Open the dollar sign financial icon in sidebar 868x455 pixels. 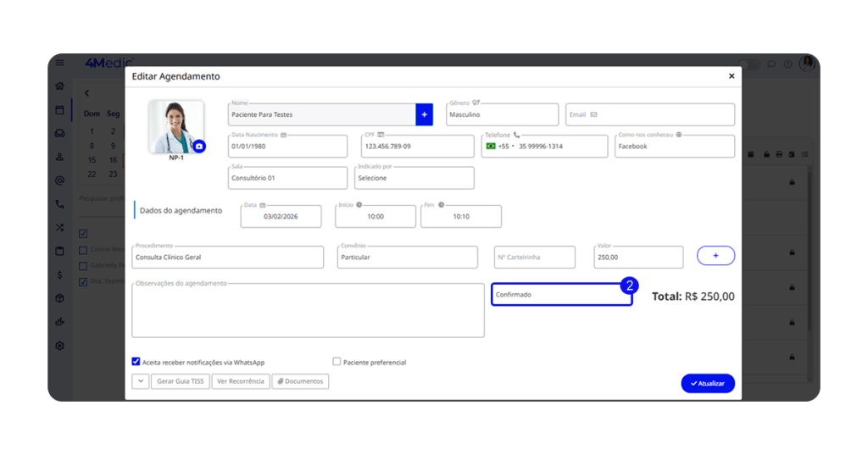pos(59,275)
